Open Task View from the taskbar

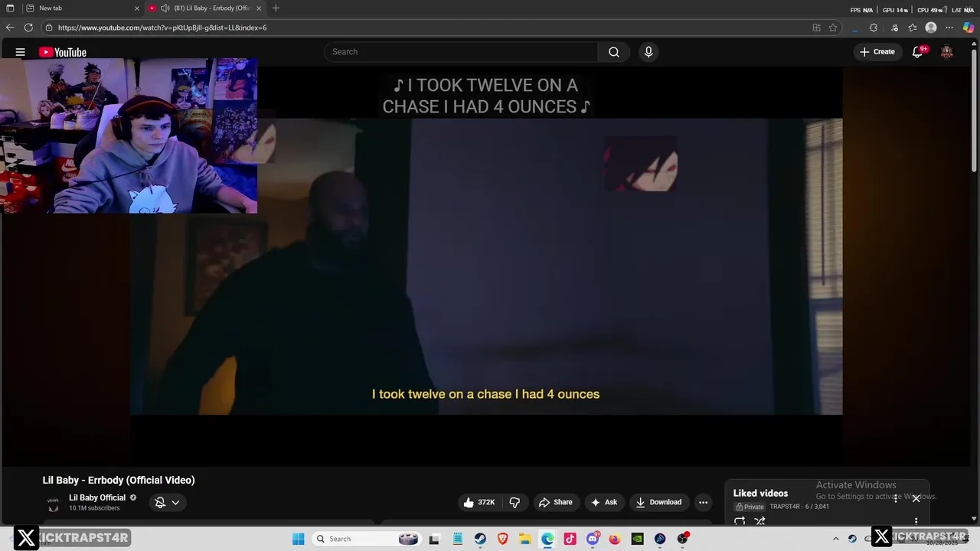(x=434, y=539)
